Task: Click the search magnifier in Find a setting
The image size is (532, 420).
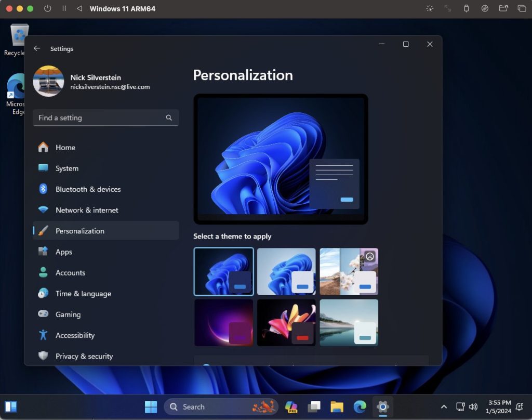Action: [x=169, y=118]
